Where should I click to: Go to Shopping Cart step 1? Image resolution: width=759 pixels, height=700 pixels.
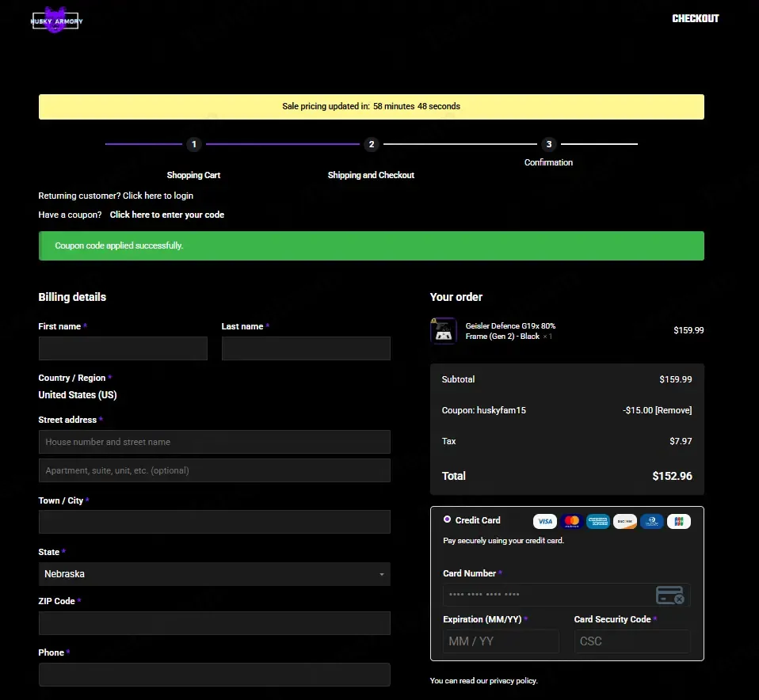[x=193, y=145]
